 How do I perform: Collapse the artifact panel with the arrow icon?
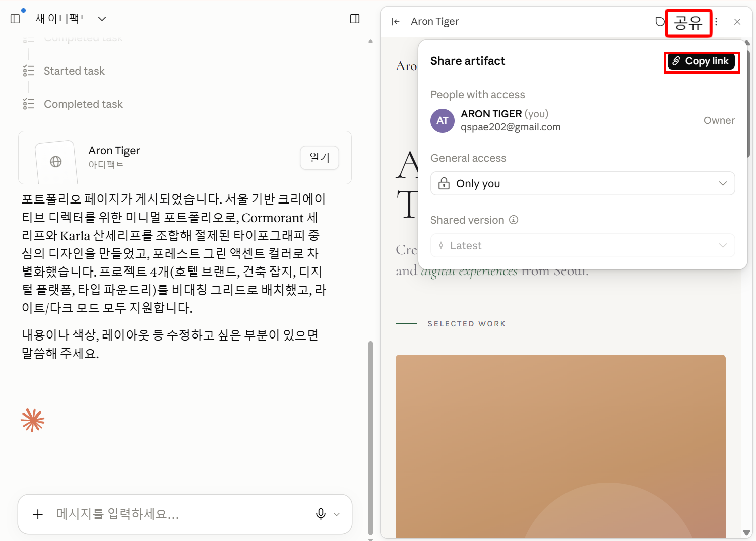click(x=396, y=22)
